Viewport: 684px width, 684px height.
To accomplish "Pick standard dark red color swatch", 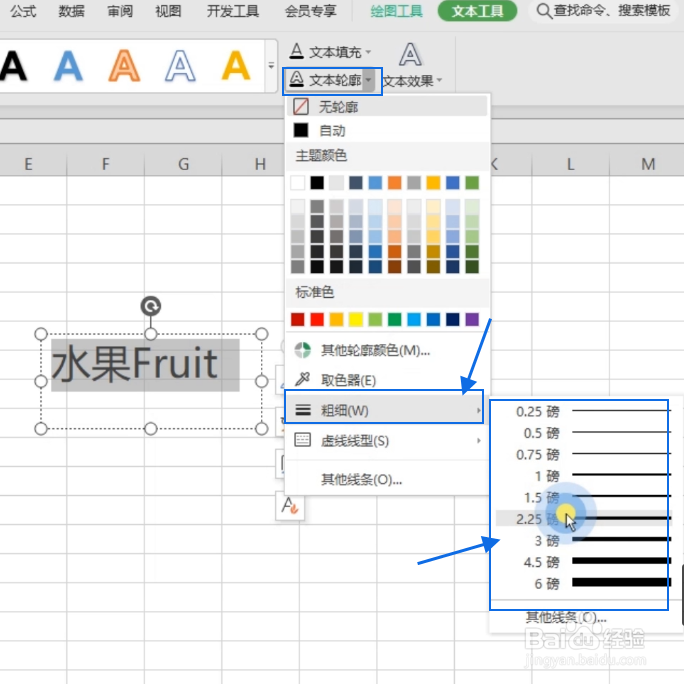I will tap(298, 320).
